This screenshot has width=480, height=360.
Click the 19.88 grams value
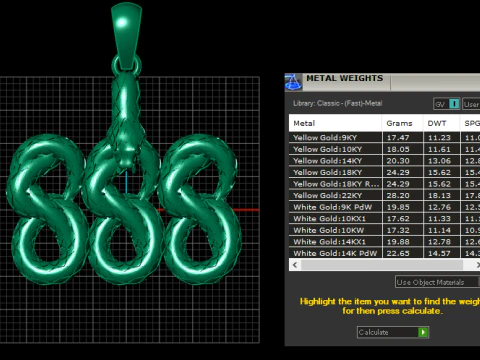[x=398, y=242]
